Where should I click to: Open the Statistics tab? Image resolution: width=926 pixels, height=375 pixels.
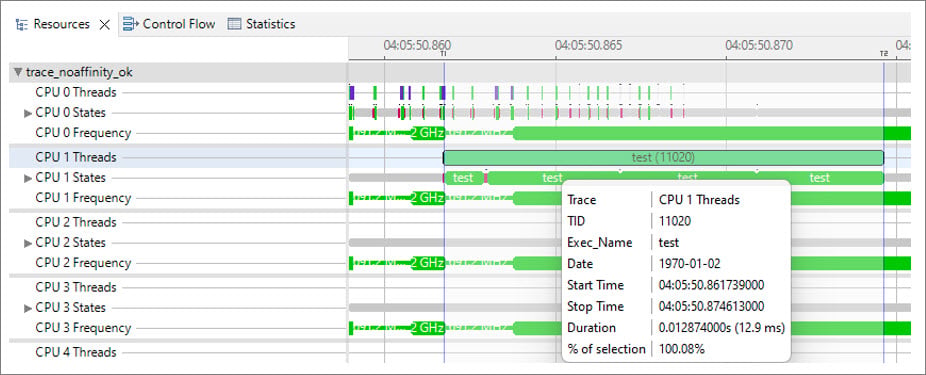click(x=261, y=24)
